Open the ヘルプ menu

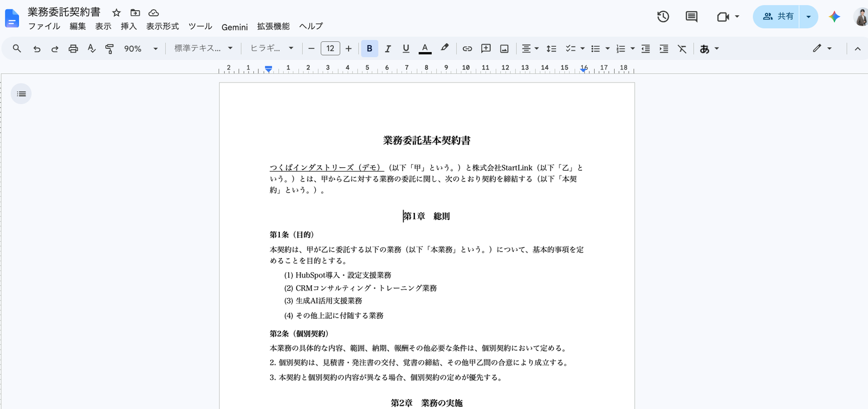click(x=311, y=26)
